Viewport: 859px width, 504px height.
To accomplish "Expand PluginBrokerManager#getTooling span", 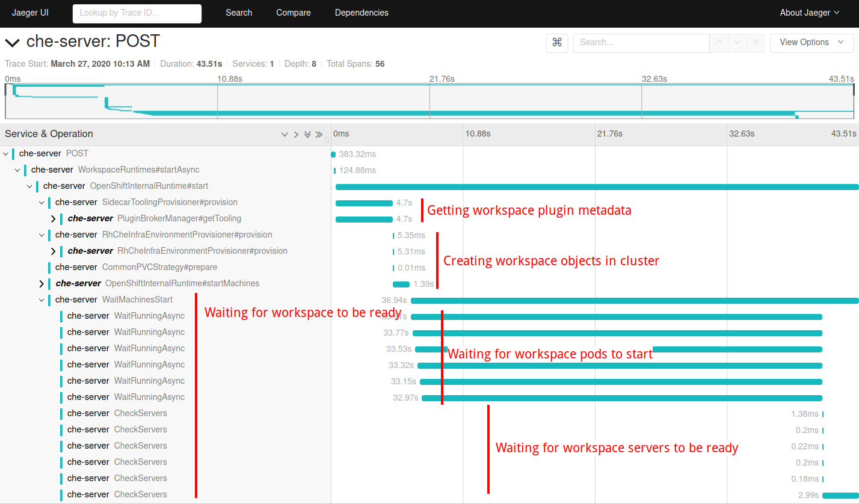I will coord(54,219).
